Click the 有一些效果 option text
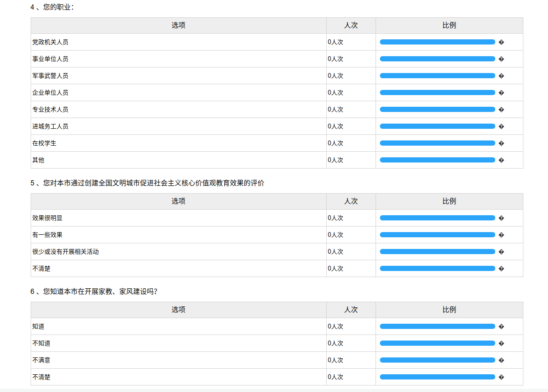This screenshot has height=392, width=548. (x=47, y=235)
